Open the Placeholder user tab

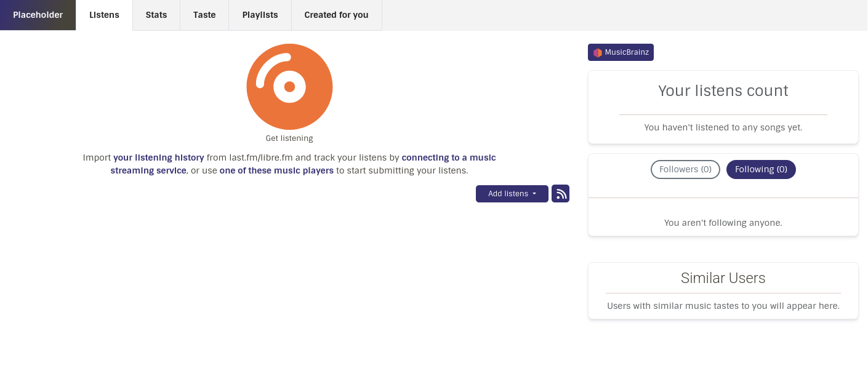[38, 15]
